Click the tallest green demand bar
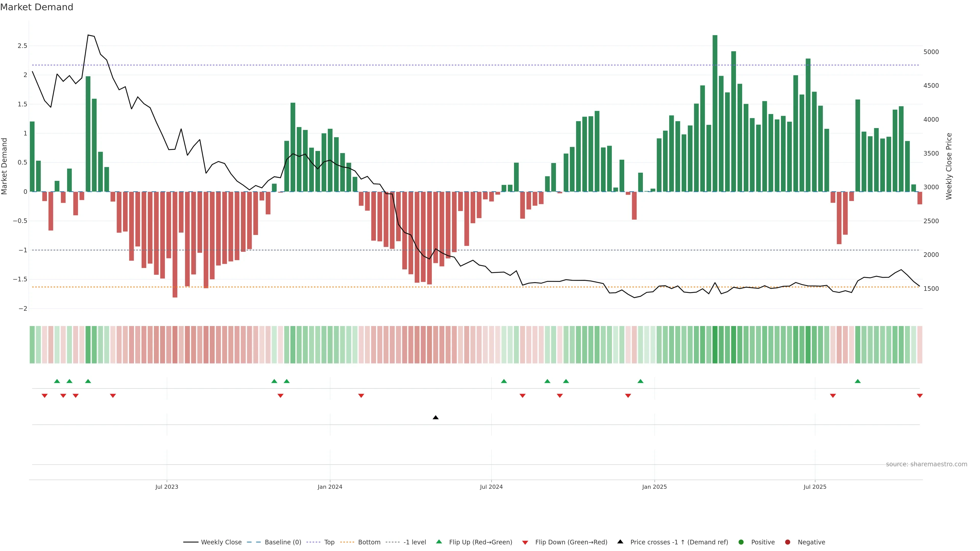This screenshot has height=551, width=980. coord(715,114)
